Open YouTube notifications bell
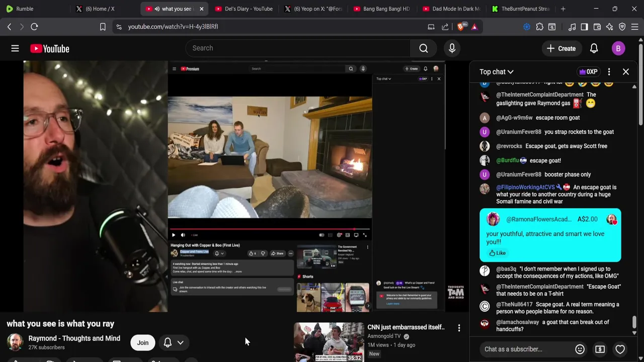644x362 pixels. point(594,48)
